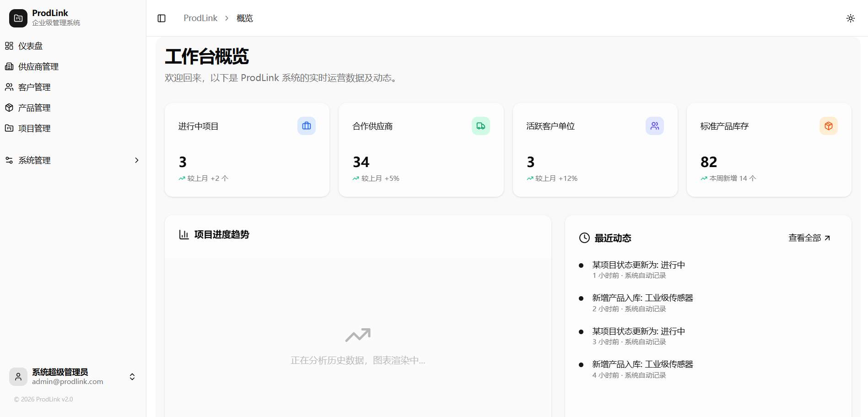Click the users icon on 活跃客户单位 card
The height and width of the screenshot is (417, 868).
655,126
